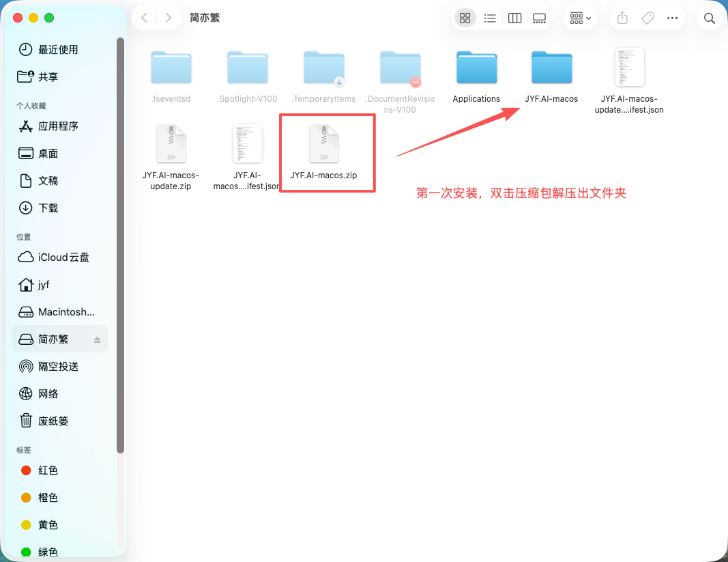Switch to list view
This screenshot has height=562, width=728.
click(490, 18)
